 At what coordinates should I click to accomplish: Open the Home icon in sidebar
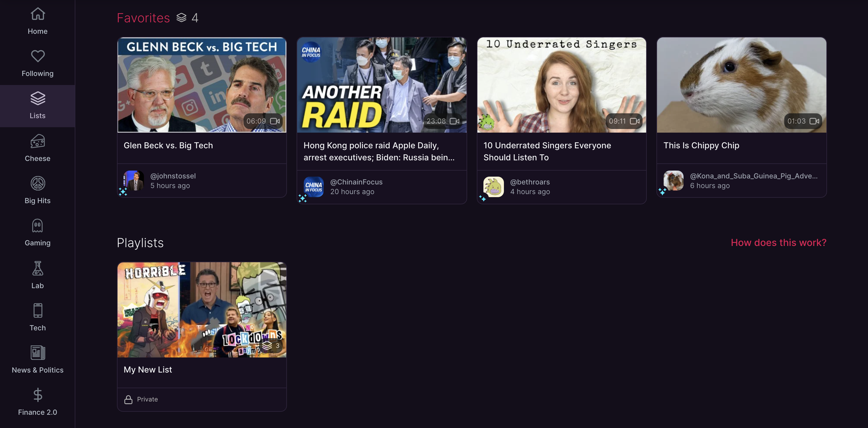click(37, 14)
